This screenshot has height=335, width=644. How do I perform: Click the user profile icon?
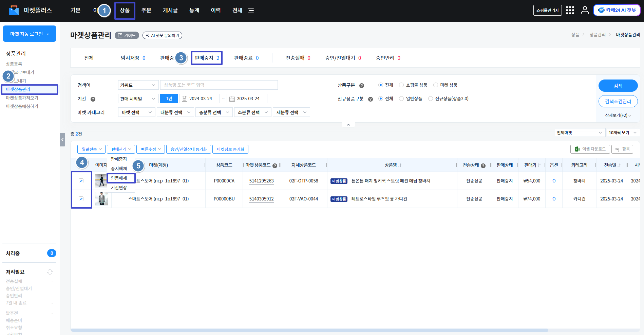[585, 10]
